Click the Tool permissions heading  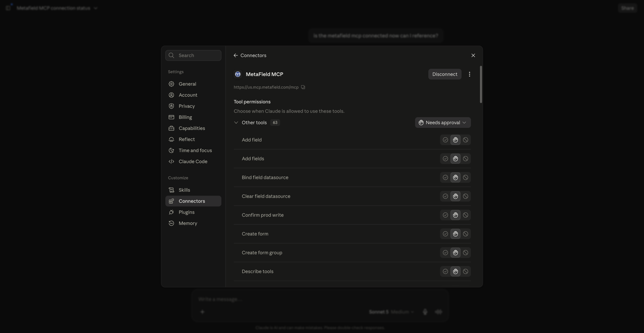tap(252, 102)
